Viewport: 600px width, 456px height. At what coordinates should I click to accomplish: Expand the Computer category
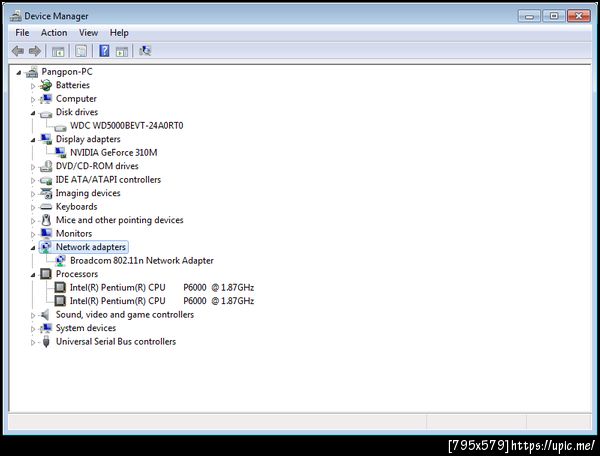pyautogui.click(x=33, y=99)
